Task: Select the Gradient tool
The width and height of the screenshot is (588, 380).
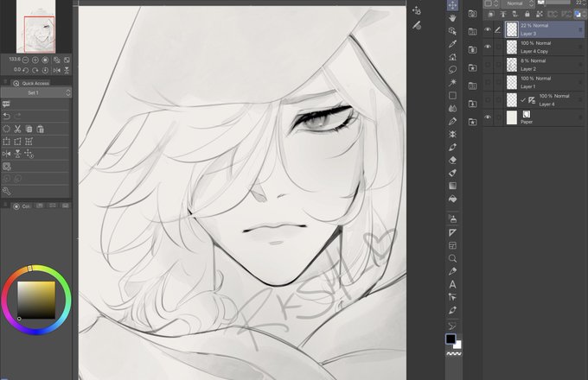Action: pos(452,186)
